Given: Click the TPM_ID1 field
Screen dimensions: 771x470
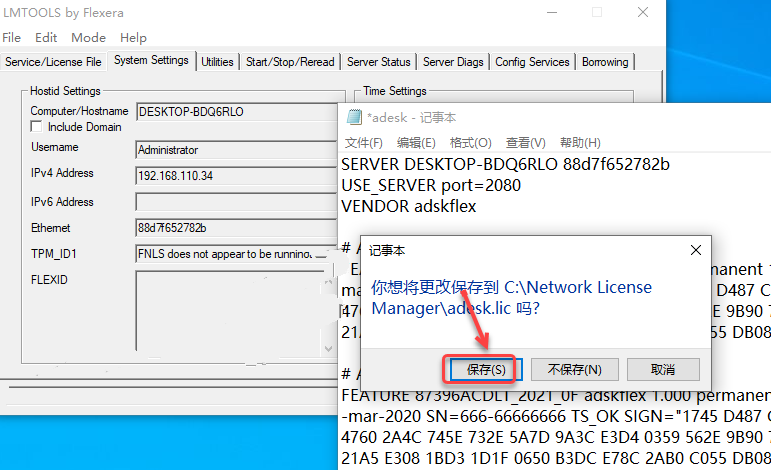Looking at the screenshot, I should click(x=237, y=254).
